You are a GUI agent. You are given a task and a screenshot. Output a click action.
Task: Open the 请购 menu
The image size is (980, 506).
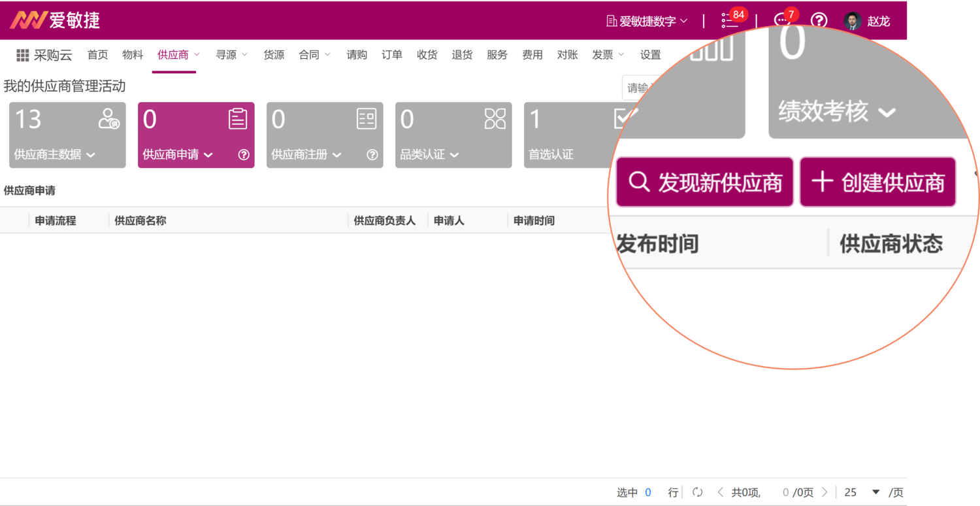pos(357,55)
